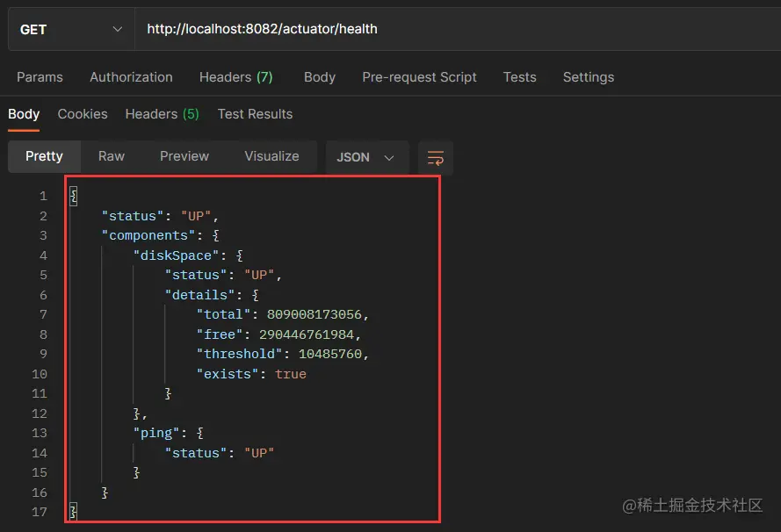Click the "details" key on line 6
This screenshot has width=781, height=532.
(199, 295)
